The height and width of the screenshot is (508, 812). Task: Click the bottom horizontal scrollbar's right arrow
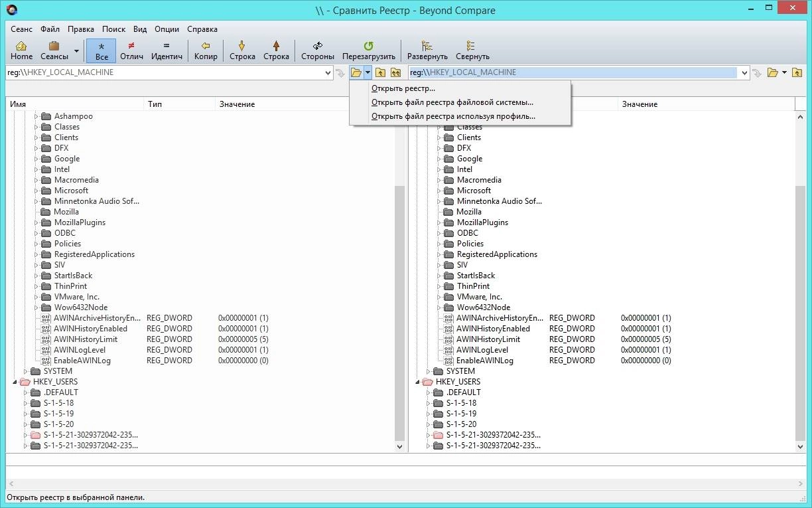pyautogui.click(x=801, y=484)
